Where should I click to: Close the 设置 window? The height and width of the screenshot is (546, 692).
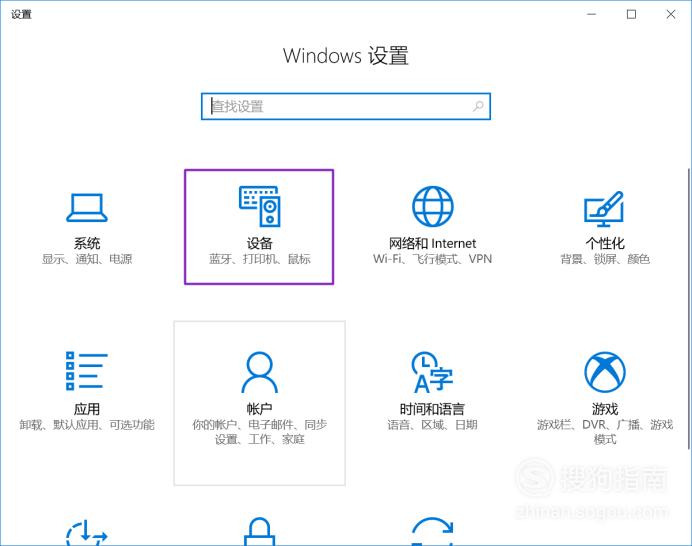pyautogui.click(x=671, y=14)
